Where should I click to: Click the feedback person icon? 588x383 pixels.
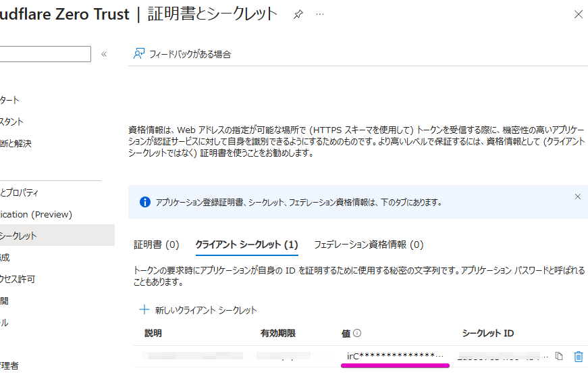pyautogui.click(x=139, y=53)
